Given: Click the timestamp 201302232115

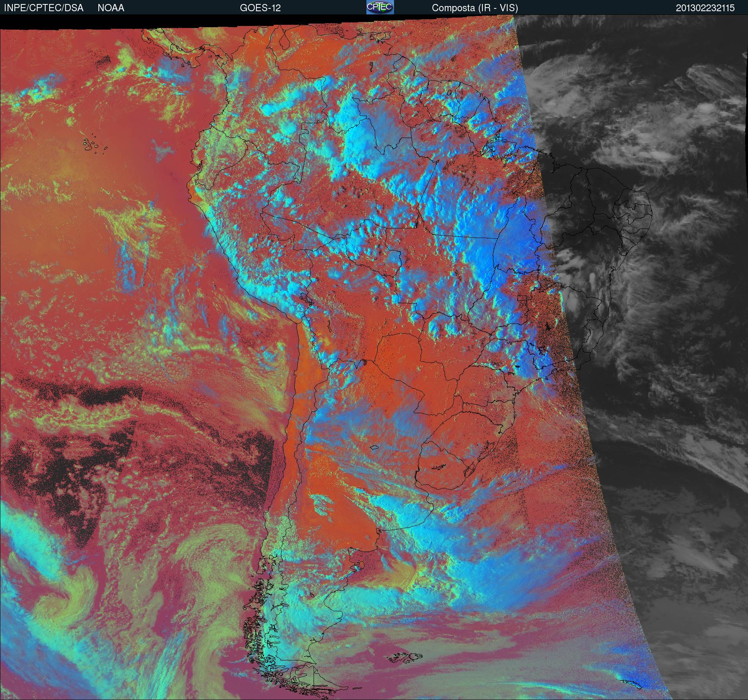Looking at the screenshot, I should tap(705, 8).
